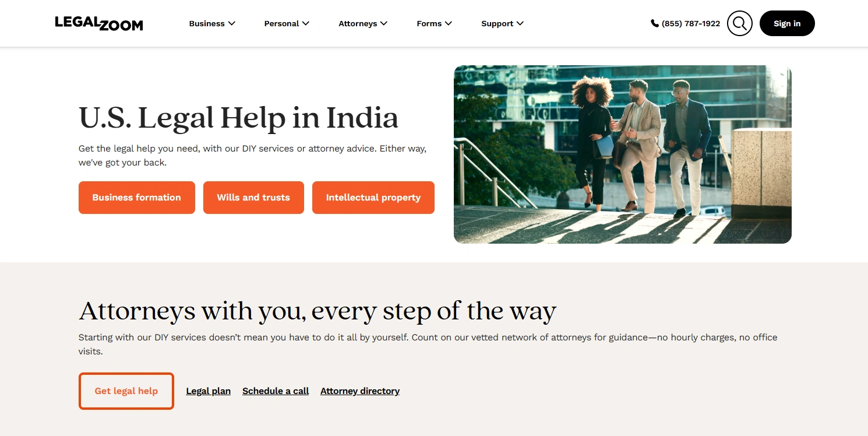Expand the Personal menu chevron

(306, 23)
